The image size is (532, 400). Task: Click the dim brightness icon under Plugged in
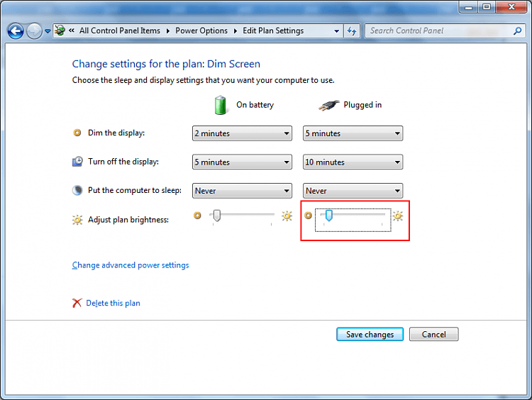[x=308, y=216]
